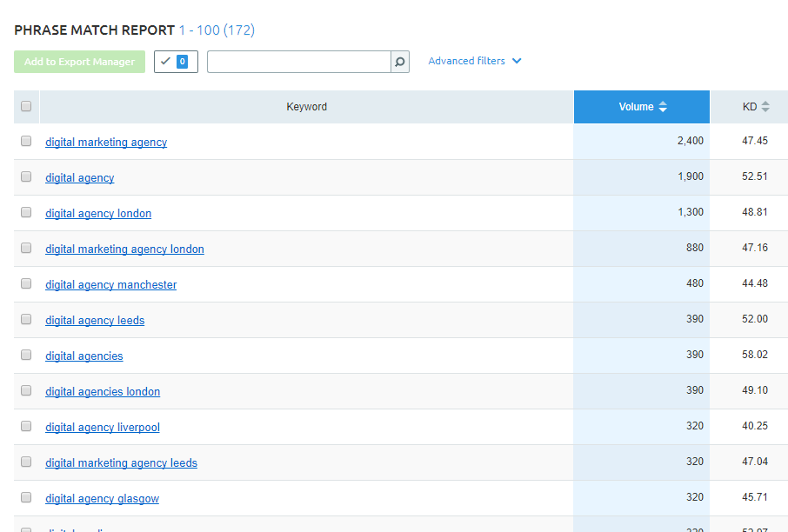788x532 pixels.
Task: Open the digital agency manchester link
Action: coord(111,285)
